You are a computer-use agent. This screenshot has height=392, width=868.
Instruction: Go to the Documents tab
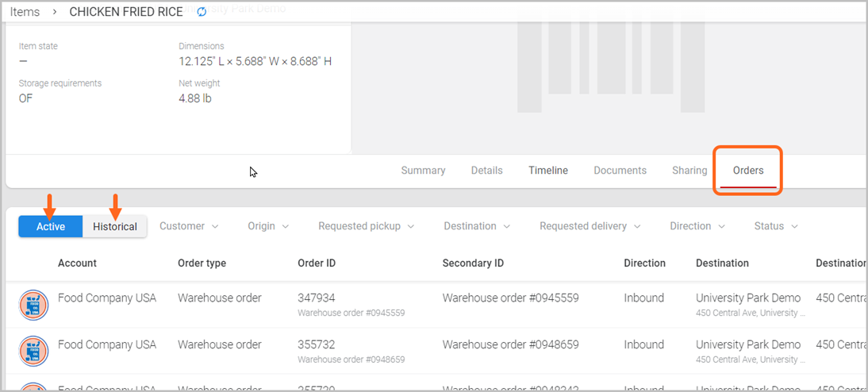tap(620, 171)
